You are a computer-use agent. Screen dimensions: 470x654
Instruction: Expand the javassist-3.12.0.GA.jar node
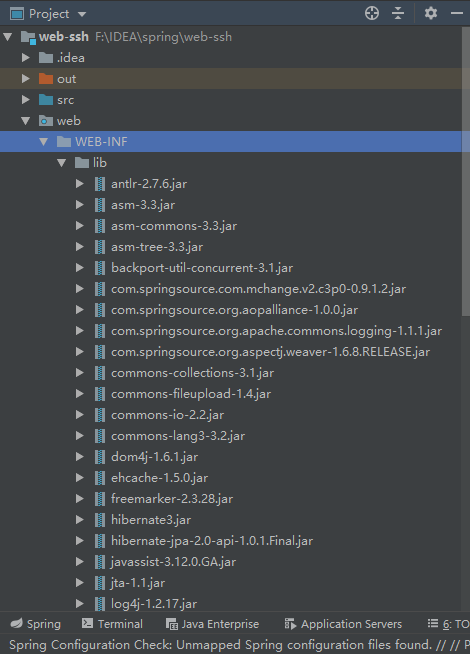(80, 561)
